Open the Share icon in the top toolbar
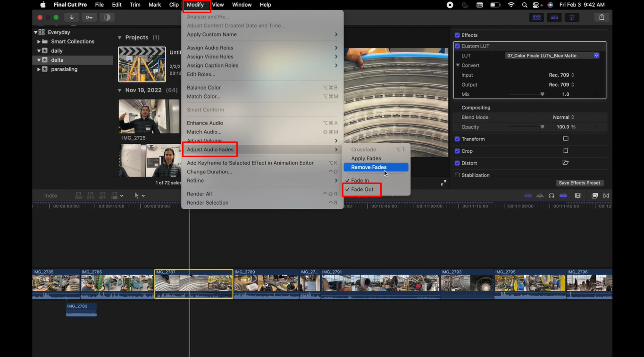Viewport: 644px width, 357px height. [x=602, y=17]
